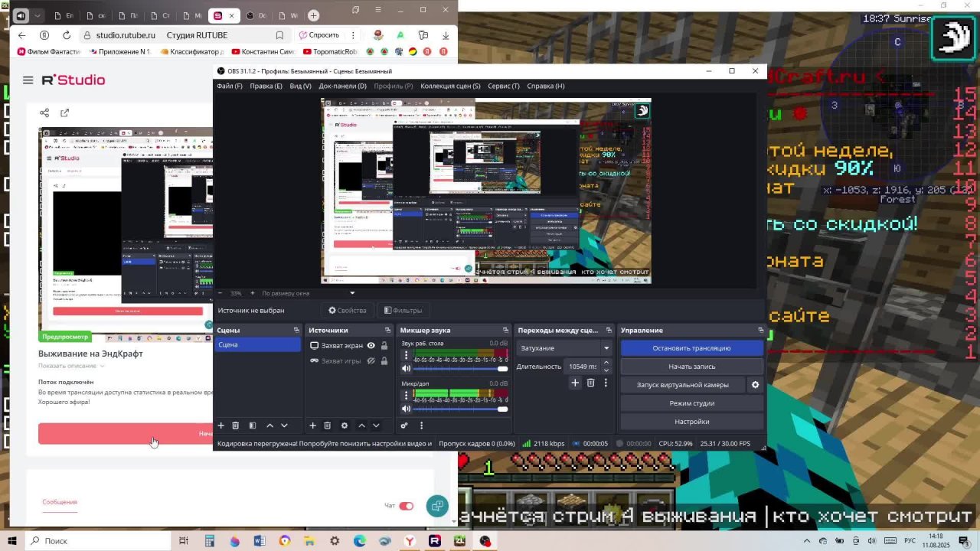Screen dimensions: 980x551
Task: Move the source up in Sources panel
Action: pos(361,425)
